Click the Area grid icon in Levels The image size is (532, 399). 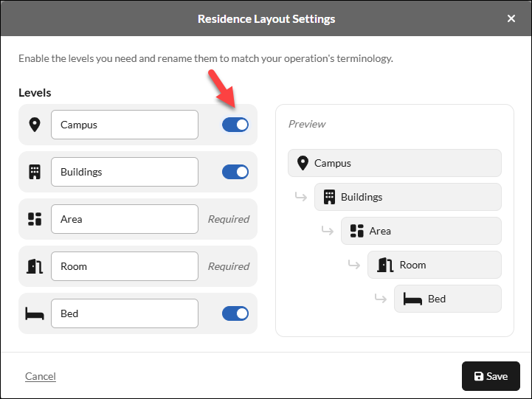[35, 219]
